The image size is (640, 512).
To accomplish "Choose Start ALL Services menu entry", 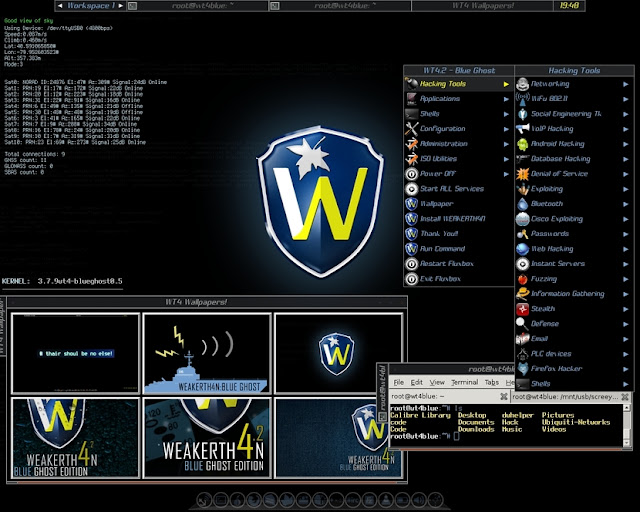I will tap(459, 189).
